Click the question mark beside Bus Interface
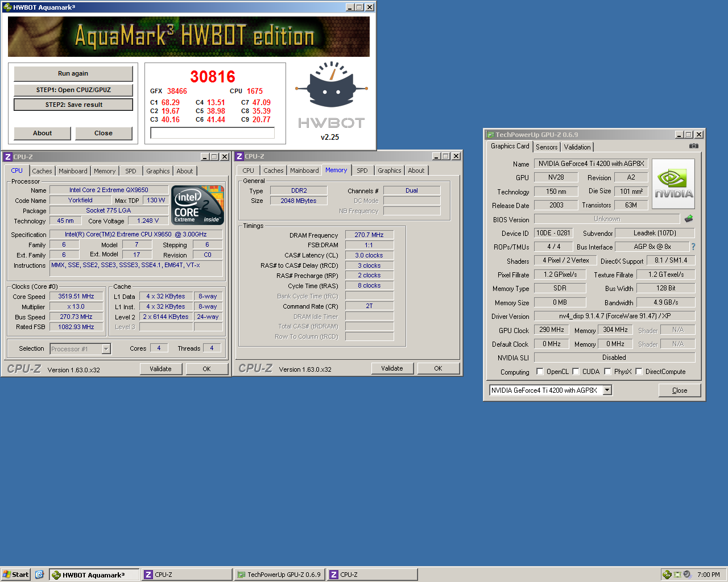This screenshot has height=582, width=728. pos(693,247)
